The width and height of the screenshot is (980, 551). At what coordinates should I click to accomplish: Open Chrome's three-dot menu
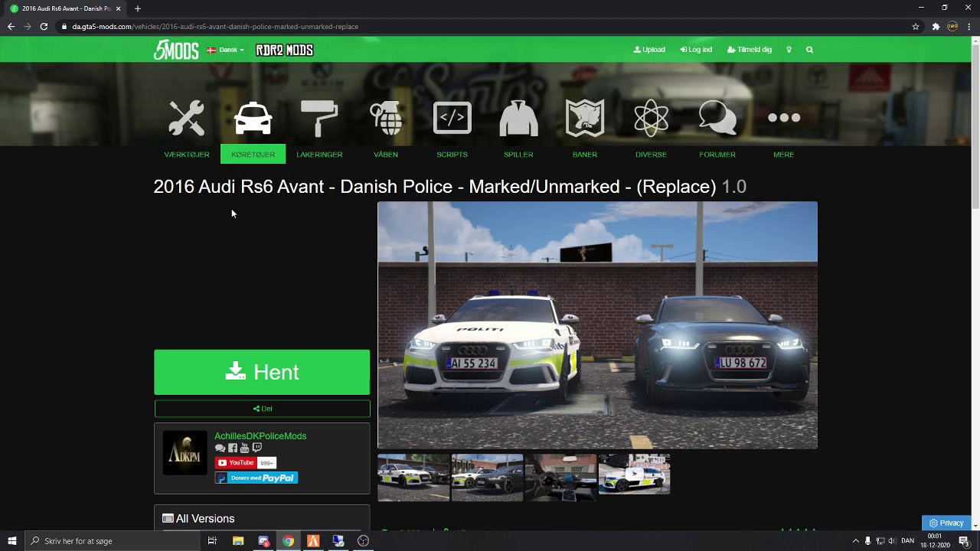969,27
